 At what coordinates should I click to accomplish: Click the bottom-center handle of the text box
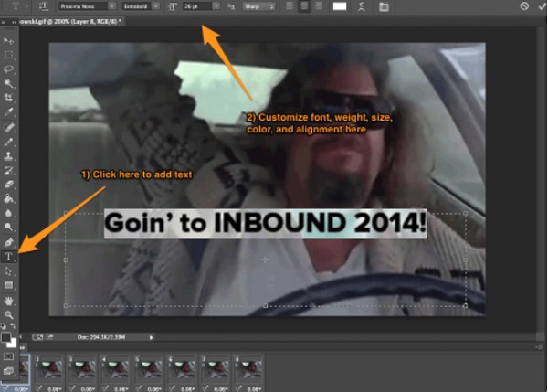(x=266, y=306)
